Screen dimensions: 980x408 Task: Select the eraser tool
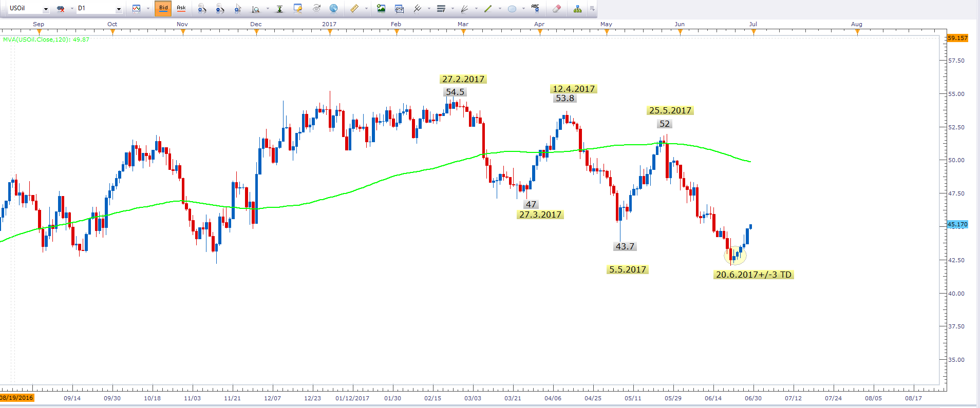(x=557, y=8)
